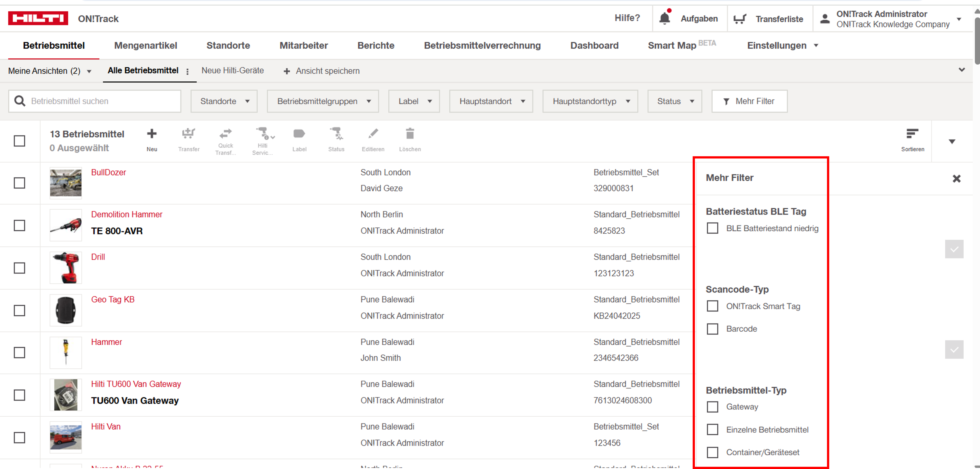
Task: Open the Smart Map BETA tab
Action: coord(682,45)
